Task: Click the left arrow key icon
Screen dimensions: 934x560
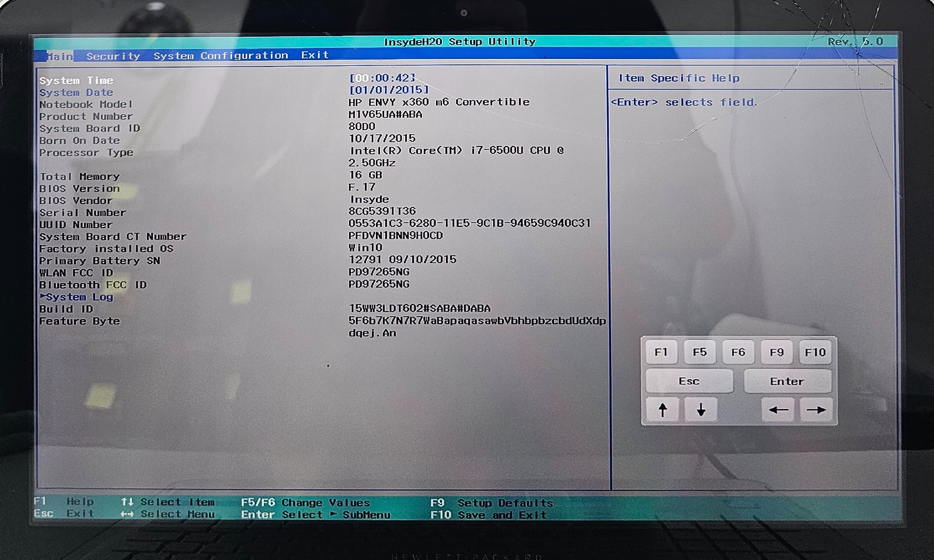Action: [778, 409]
